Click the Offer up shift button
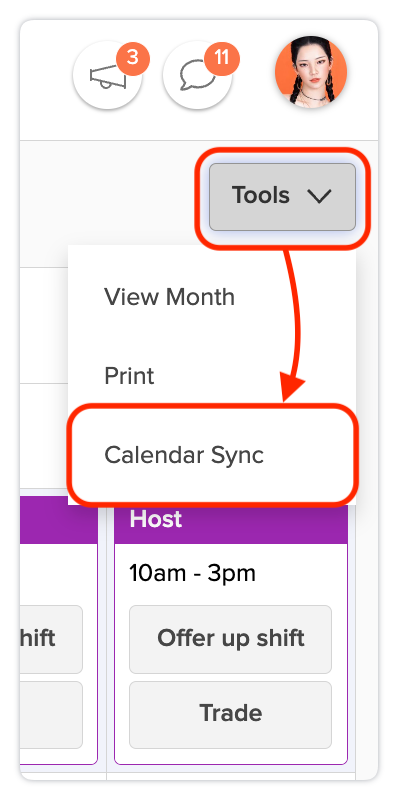This screenshot has height=800, width=398. coord(231,639)
